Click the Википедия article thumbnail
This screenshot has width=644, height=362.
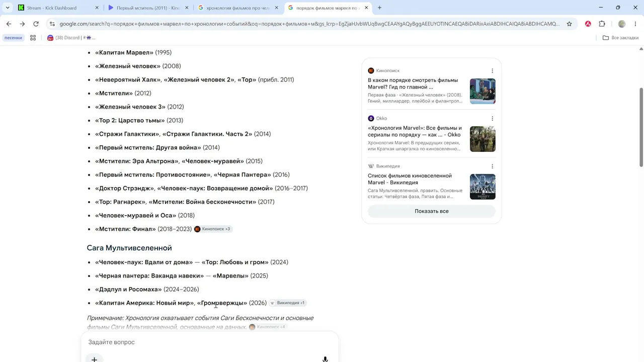point(482,187)
